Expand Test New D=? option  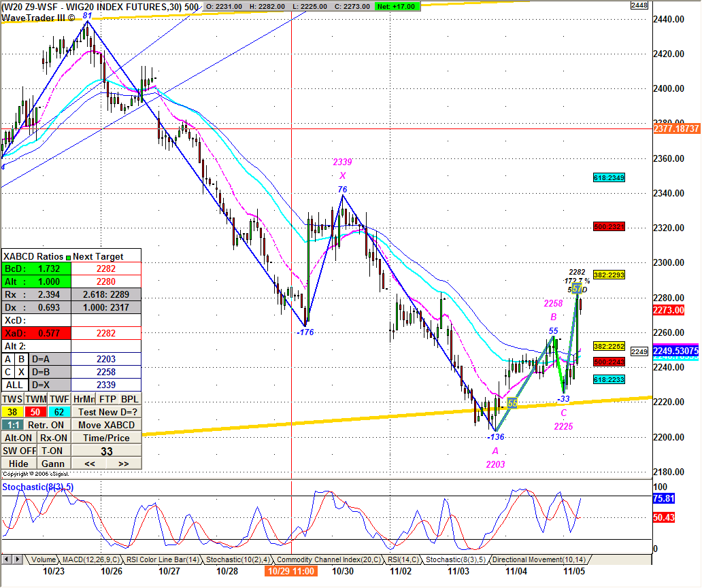pyautogui.click(x=107, y=412)
